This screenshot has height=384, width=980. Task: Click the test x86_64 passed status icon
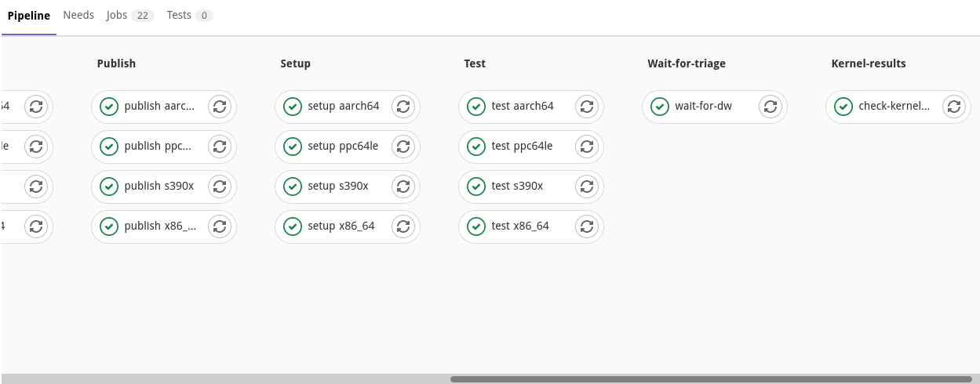[476, 226]
